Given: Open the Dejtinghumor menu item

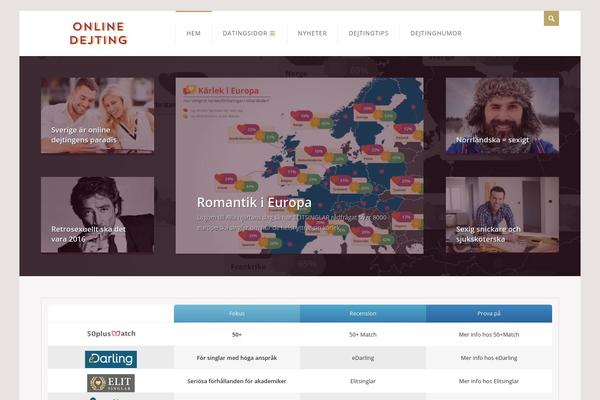Looking at the screenshot, I should [436, 33].
